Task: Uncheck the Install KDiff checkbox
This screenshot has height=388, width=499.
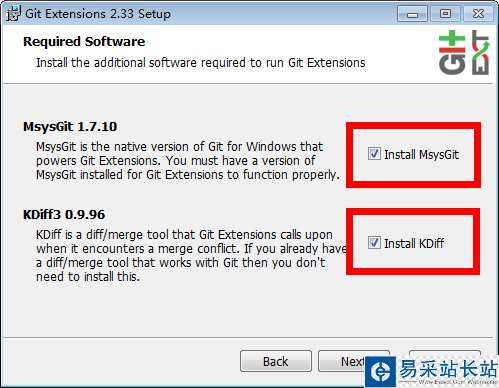Action: click(x=374, y=243)
